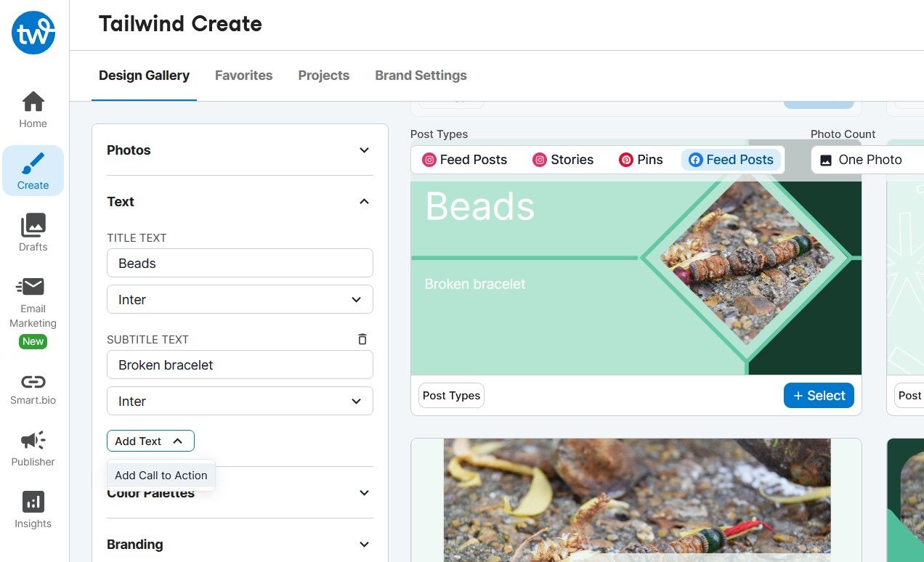Open the Drafts section
924x562 pixels.
point(33,232)
